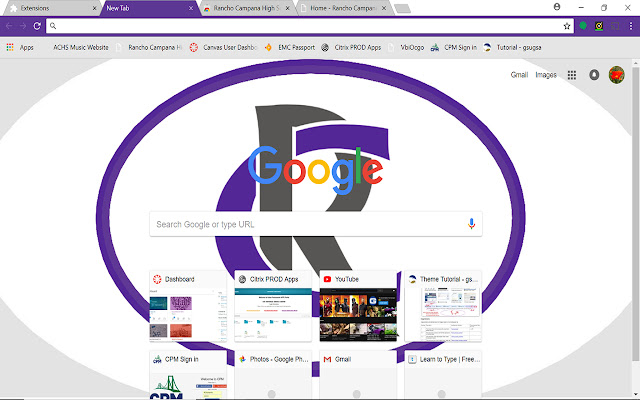This screenshot has height=400, width=640.
Task: Close the Home - Rancho Campana tab
Action: click(x=384, y=8)
